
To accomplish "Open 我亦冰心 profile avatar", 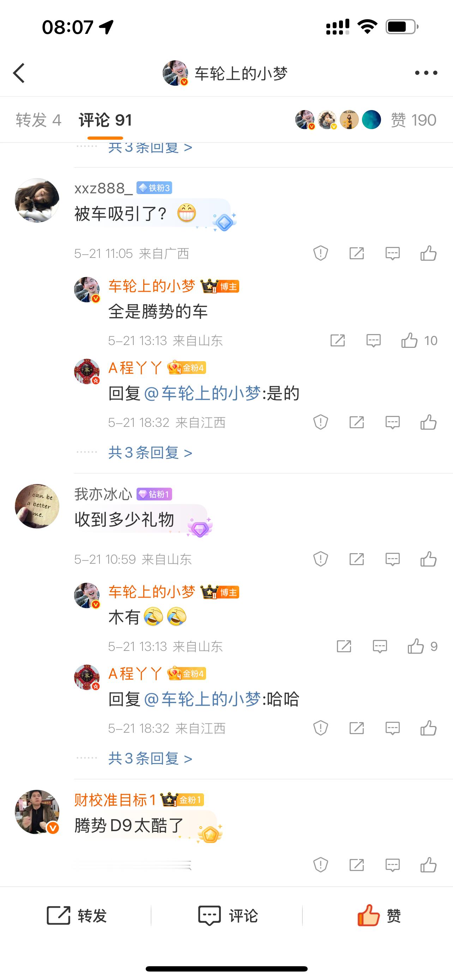I will point(37,506).
